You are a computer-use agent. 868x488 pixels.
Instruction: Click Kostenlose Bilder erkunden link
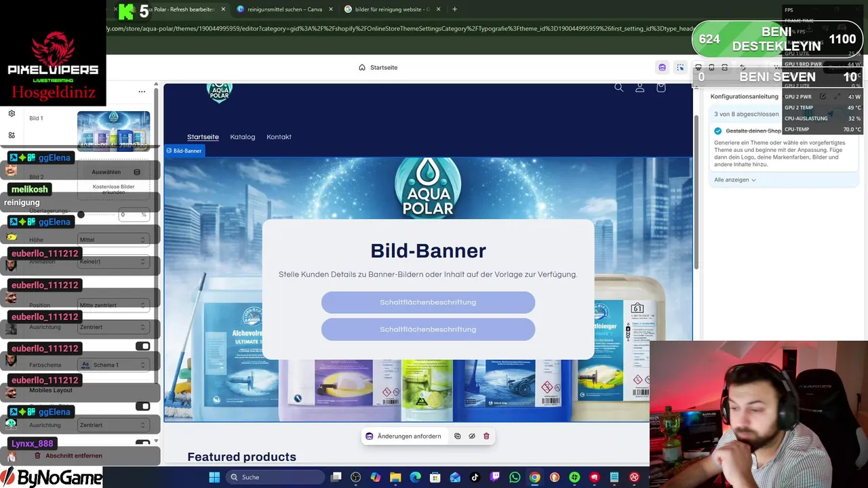click(113, 189)
